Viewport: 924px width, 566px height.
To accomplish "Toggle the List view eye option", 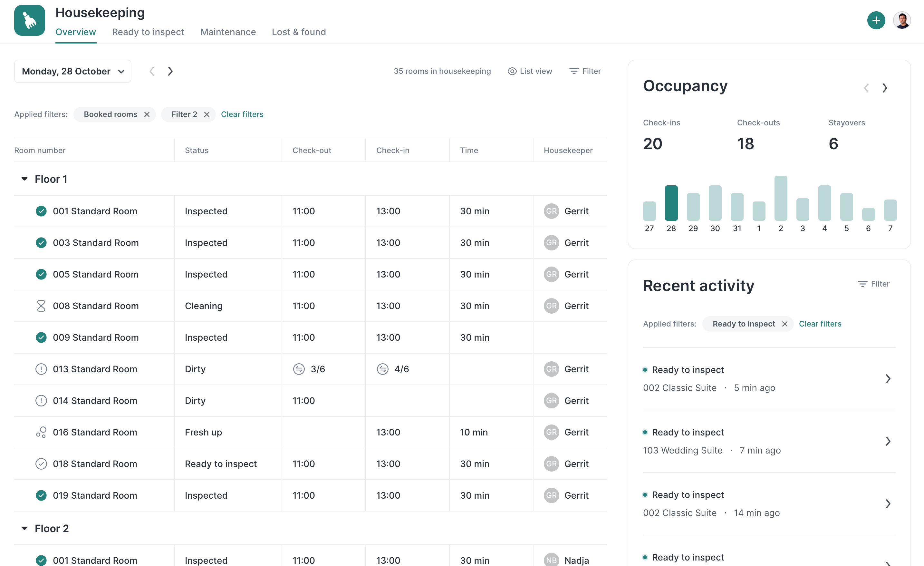I will pos(530,71).
